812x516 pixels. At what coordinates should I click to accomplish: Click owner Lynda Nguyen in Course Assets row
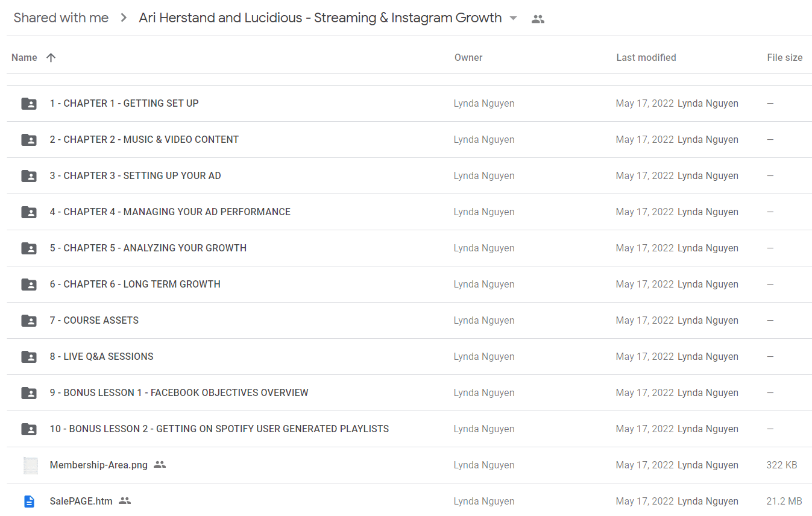pos(484,321)
